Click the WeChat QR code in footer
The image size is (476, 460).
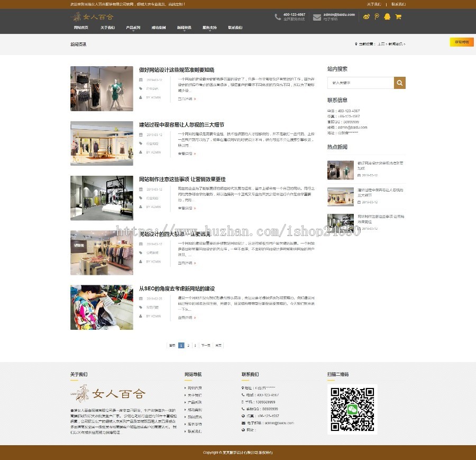tap(352, 409)
